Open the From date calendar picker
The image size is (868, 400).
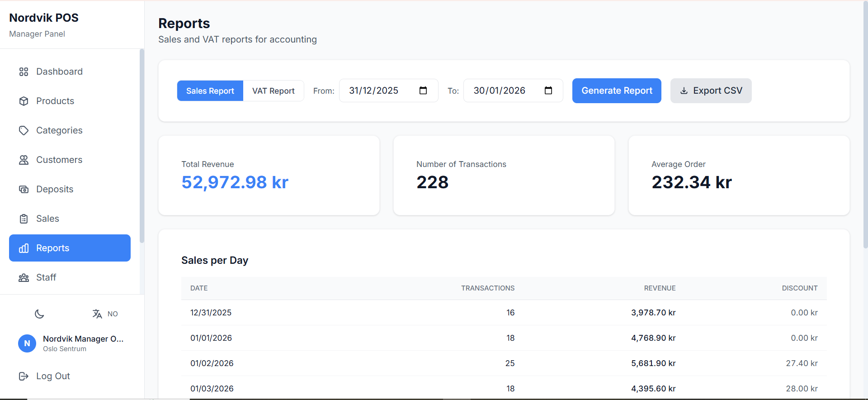click(x=423, y=90)
